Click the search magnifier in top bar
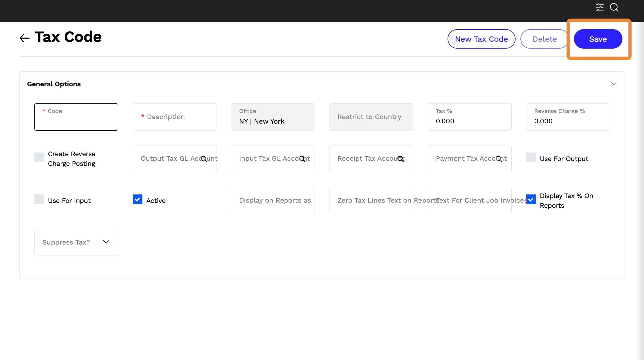 [x=614, y=7]
